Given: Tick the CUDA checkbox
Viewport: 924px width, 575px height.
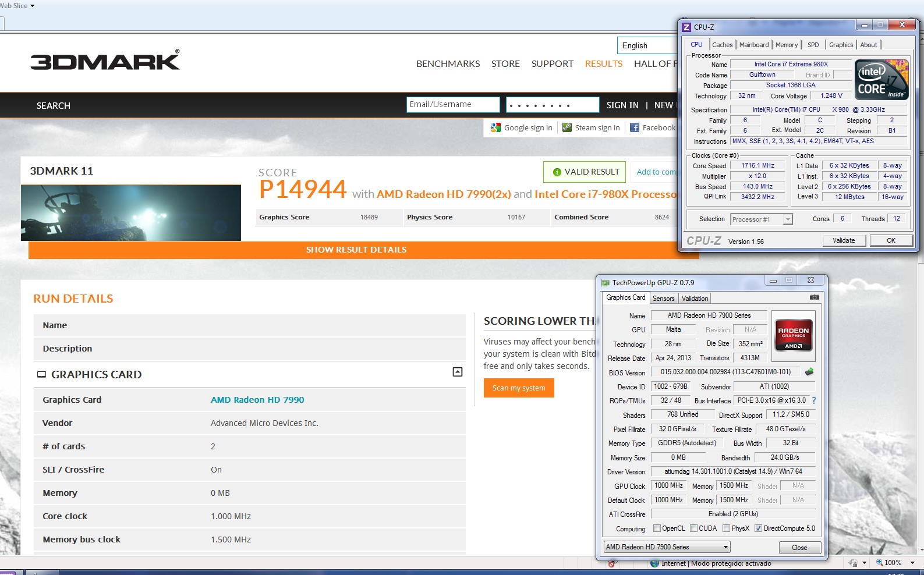Looking at the screenshot, I should (x=693, y=528).
